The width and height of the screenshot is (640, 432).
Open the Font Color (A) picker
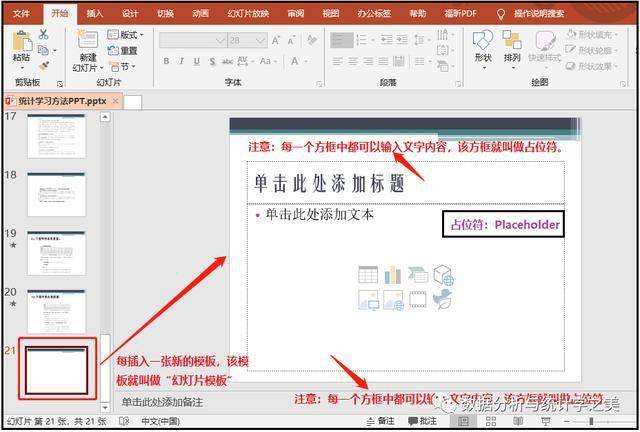(x=299, y=61)
